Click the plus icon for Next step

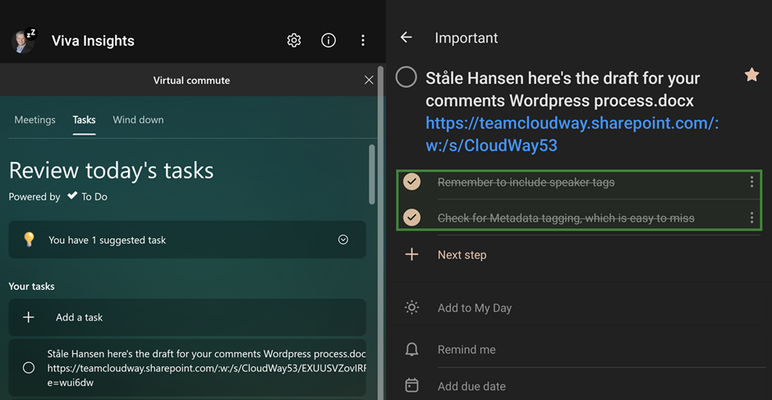click(412, 255)
